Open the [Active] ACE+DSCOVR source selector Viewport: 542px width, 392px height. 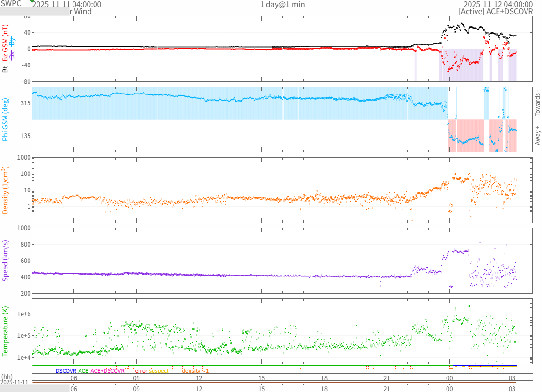point(496,11)
